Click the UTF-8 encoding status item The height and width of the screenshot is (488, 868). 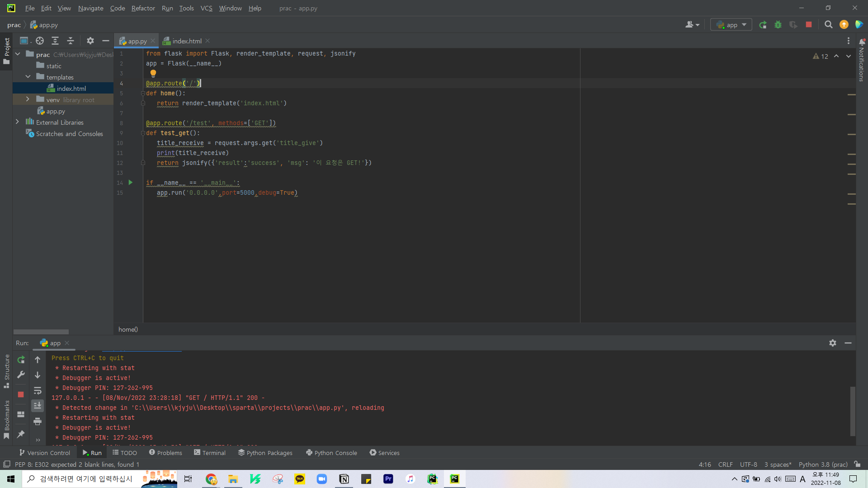point(748,465)
